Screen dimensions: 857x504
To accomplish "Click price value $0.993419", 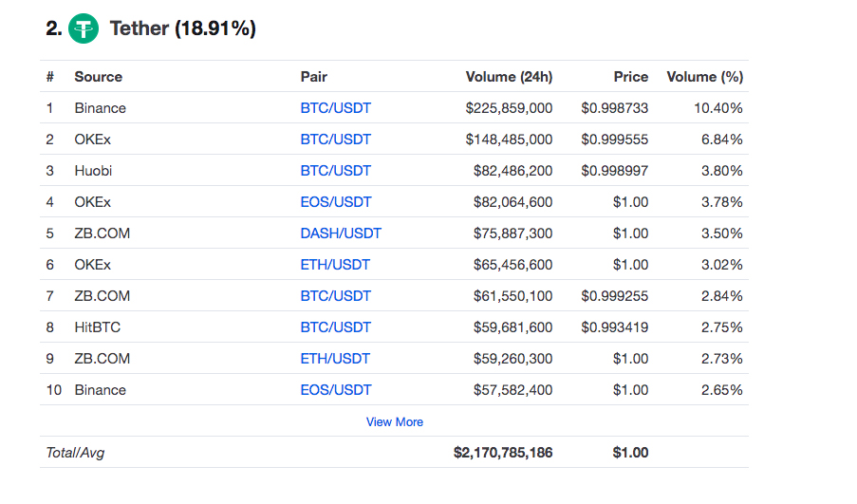I will coord(615,327).
